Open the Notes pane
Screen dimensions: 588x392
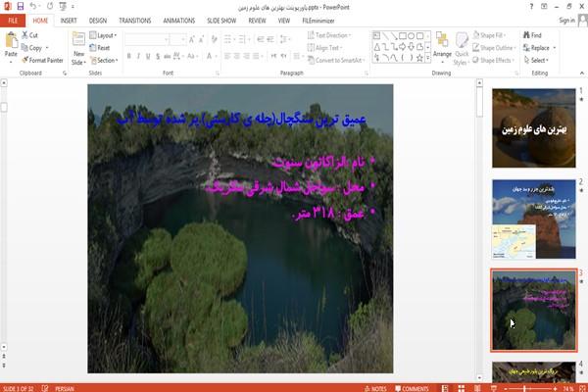coord(375,388)
